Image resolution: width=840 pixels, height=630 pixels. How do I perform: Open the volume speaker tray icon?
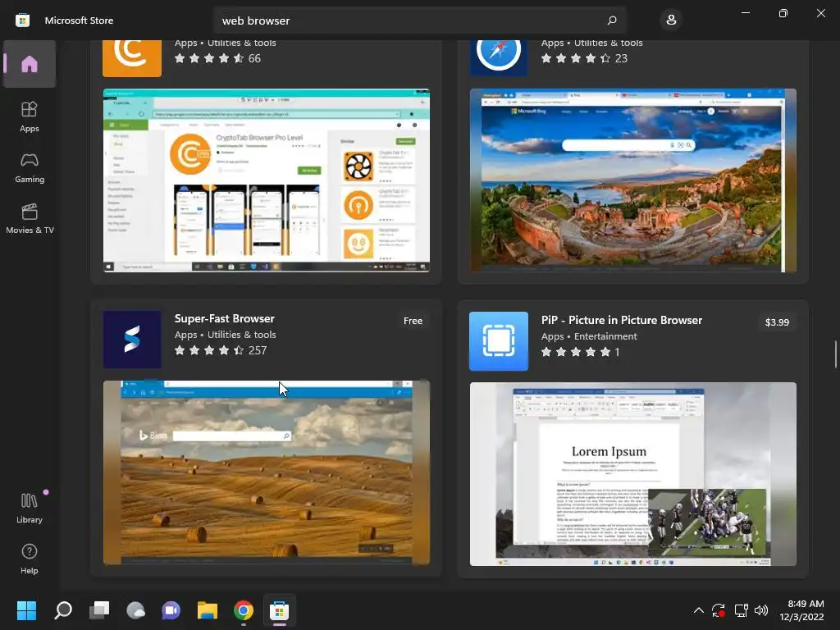tap(760, 610)
